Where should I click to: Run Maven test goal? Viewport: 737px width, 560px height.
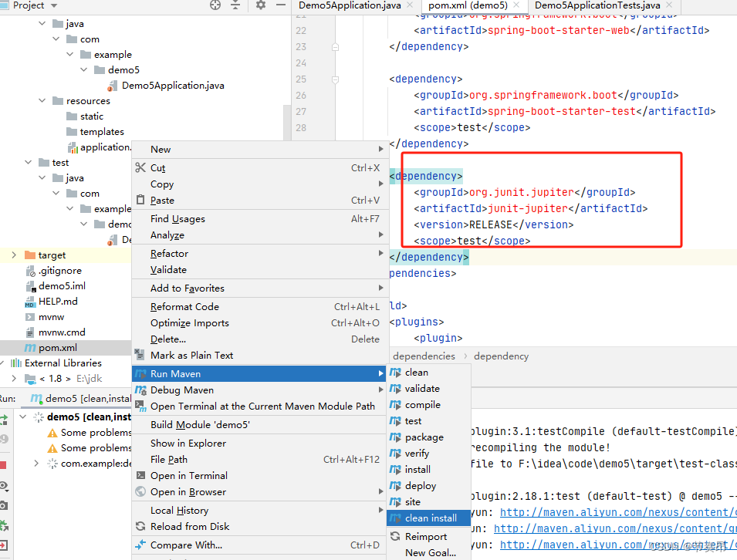pyautogui.click(x=428, y=421)
